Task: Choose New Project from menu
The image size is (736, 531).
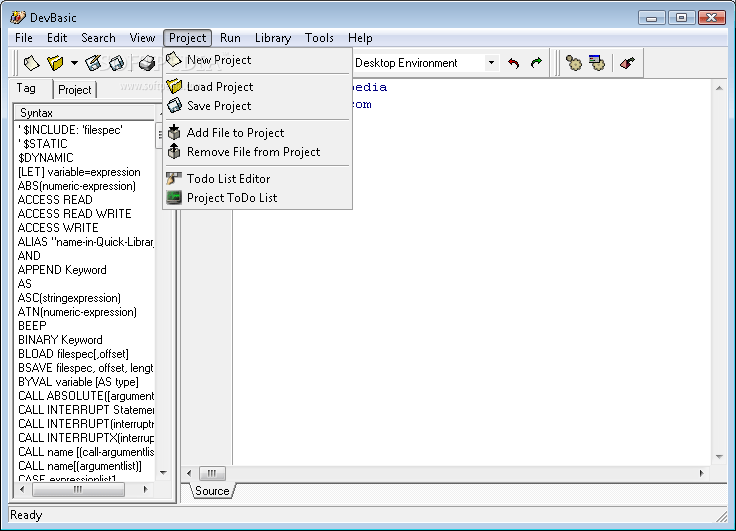Action: 258,60
